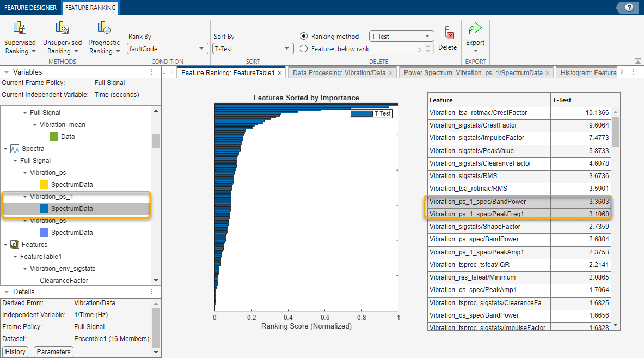Viewport: 644px width, 358px height.
Task: Open the Unsupervised Ranking methods icon
Action: pos(62,28)
